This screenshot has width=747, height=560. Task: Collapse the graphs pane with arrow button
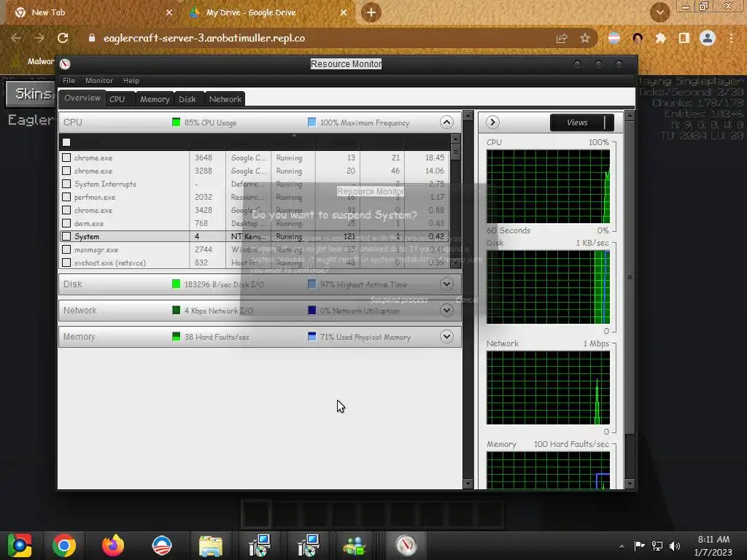(x=492, y=122)
